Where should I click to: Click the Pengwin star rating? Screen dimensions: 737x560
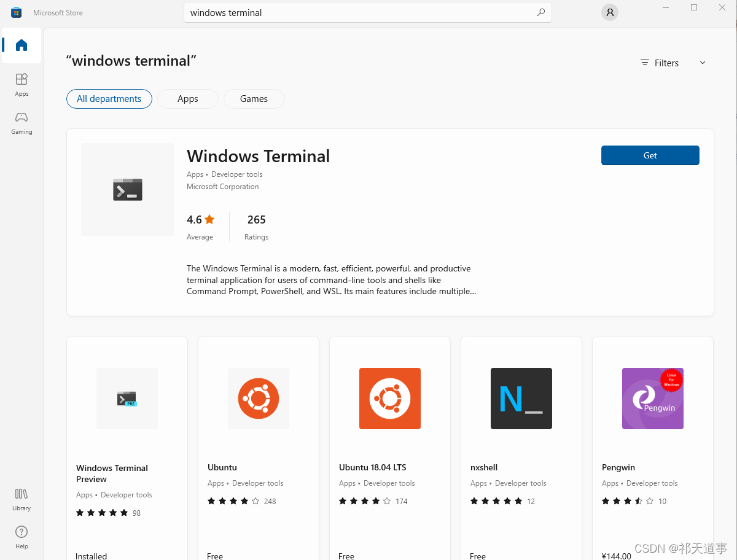point(628,501)
